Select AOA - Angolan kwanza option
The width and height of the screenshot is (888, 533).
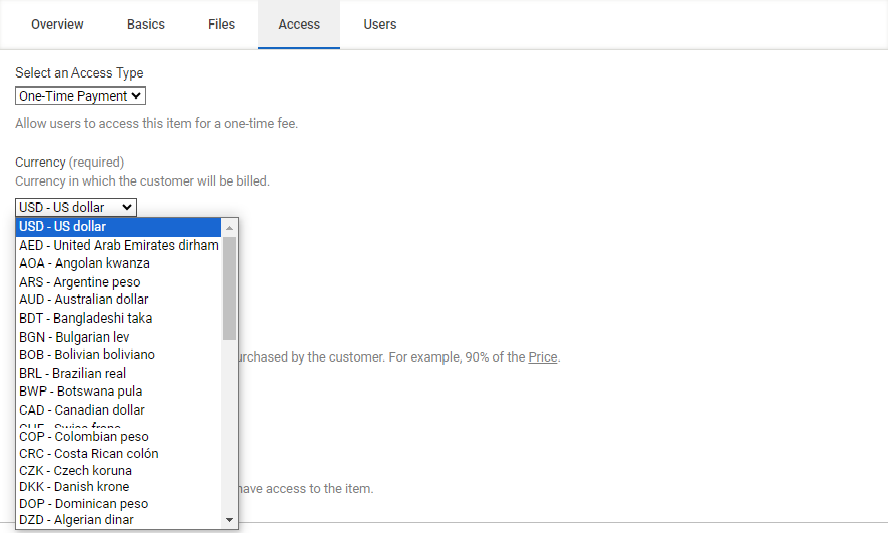click(118, 263)
